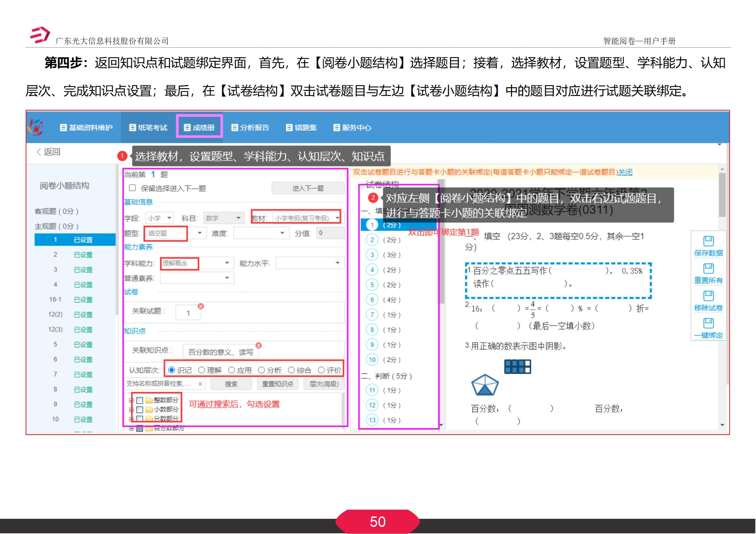Click the 重置所有 reset icon
756x534 pixels.
click(x=709, y=269)
